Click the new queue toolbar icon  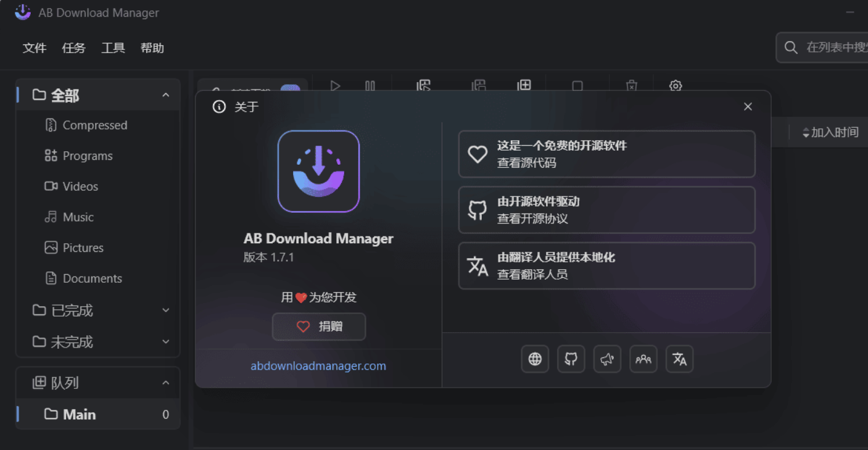click(x=524, y=86)
